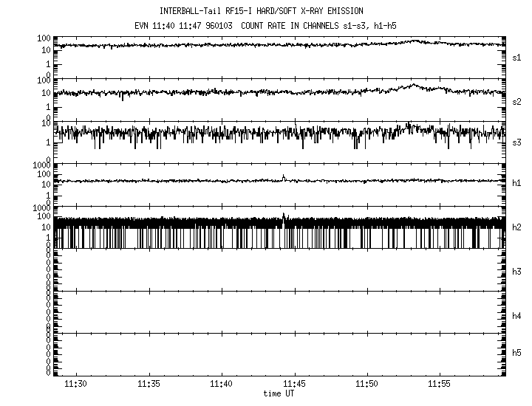Viewport: 532px width, 406px height.
Task: Click the spike in the h1 trace
Action: pyautogui.click(x=284, y=176)
